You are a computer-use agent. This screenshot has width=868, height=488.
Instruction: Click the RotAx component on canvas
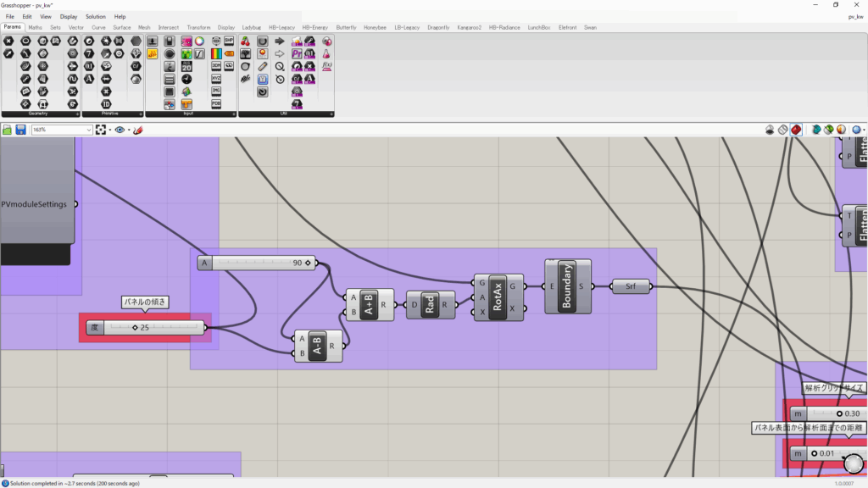tap(498, 297)
